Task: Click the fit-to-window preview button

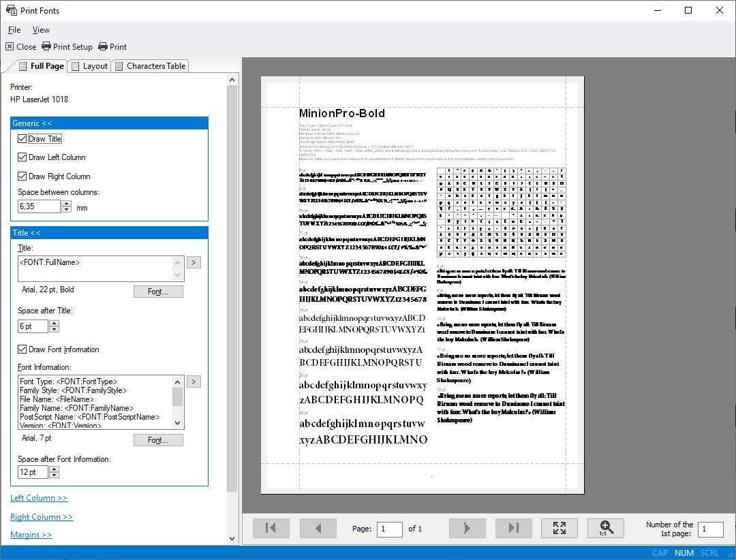Action: point(559,528)
